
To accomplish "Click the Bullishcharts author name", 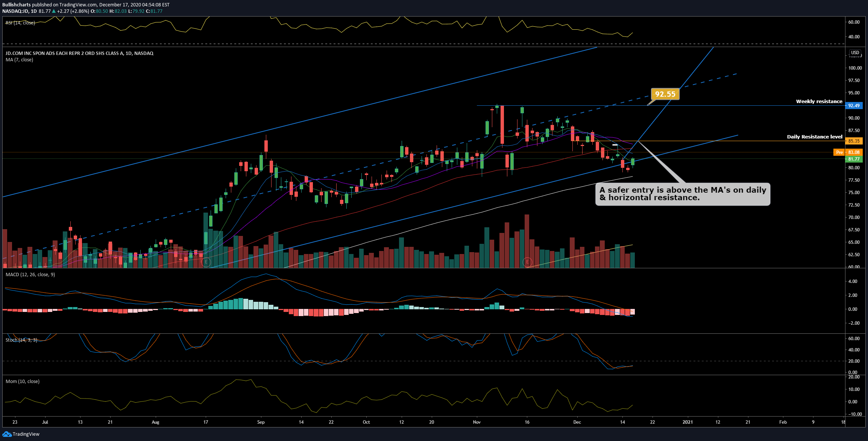I will pyautogui.click(x=17, y=5).
